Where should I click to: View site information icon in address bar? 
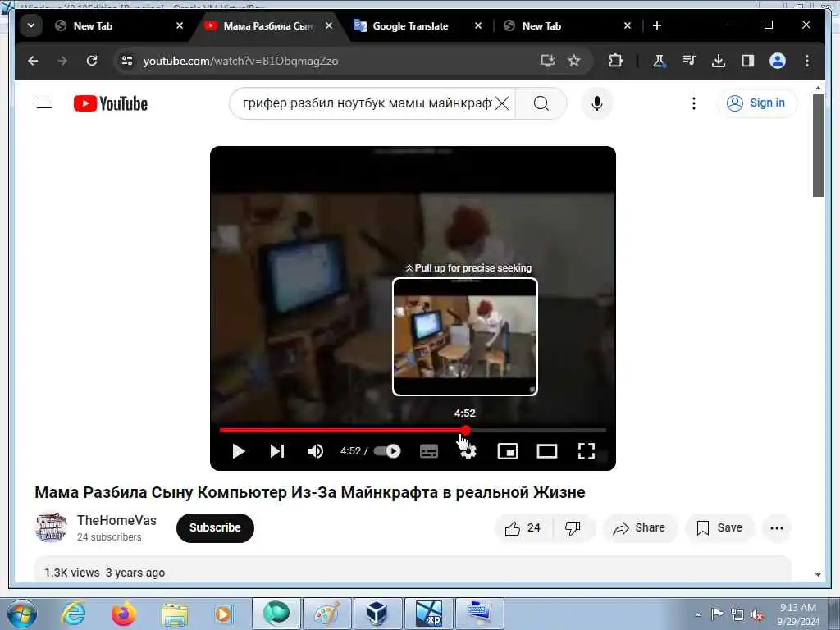click(x=127, y=61)
